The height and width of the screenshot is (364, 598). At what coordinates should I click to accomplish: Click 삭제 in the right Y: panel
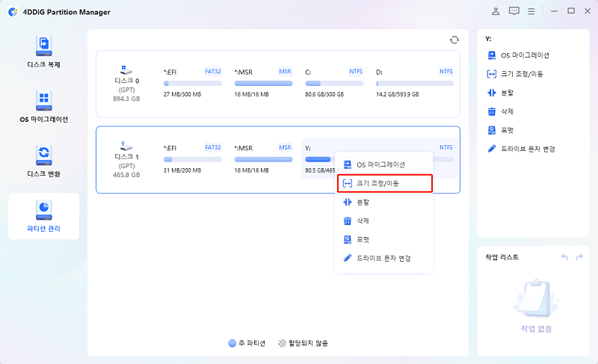[500, 111]
